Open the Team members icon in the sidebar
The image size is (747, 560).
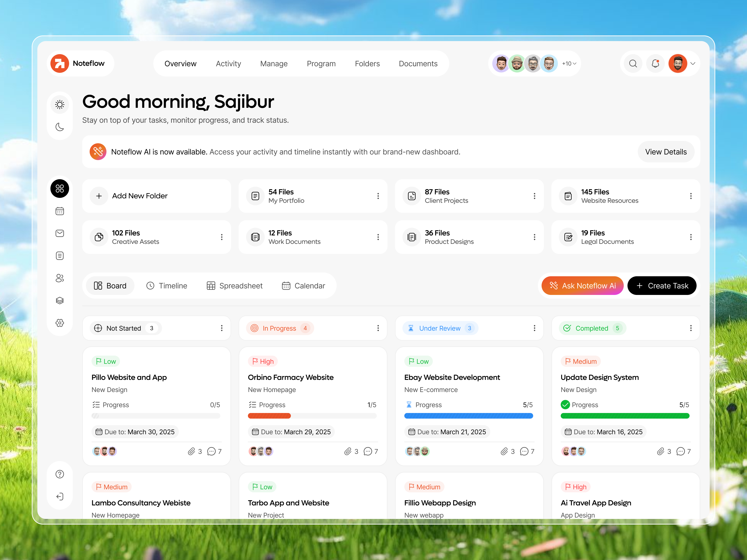(60, 278)
